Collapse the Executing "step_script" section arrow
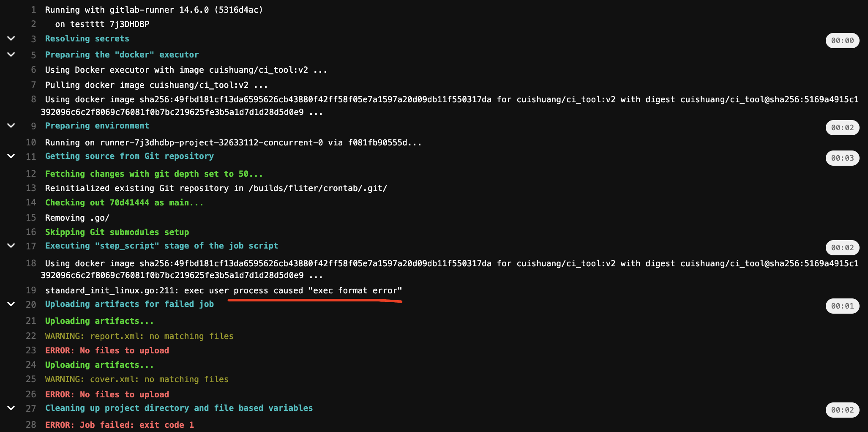868x432 pixels. pyautogui.click(x=11, y=246)
